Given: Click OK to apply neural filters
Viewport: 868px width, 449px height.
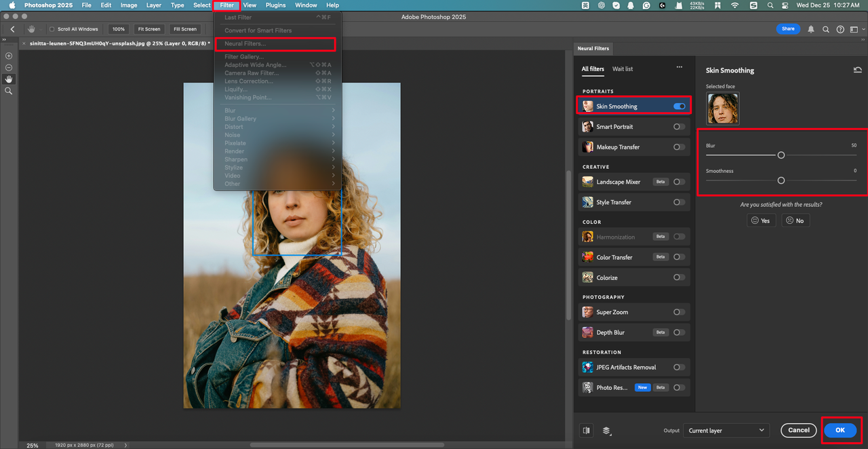Looking at the screenshot, I should [x=840, y=430].
